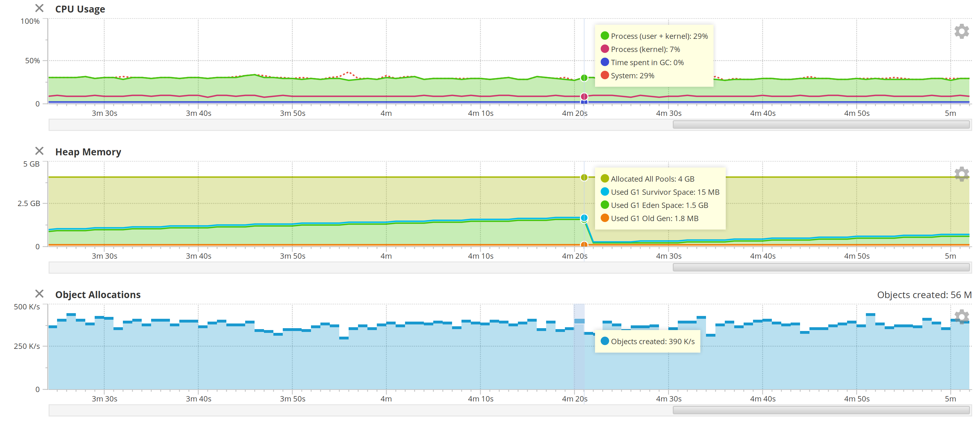The width and height of the screenshot is (980, 424).
Task: Close the Heap Memory chart panel
Action: (x=39, y=151)
